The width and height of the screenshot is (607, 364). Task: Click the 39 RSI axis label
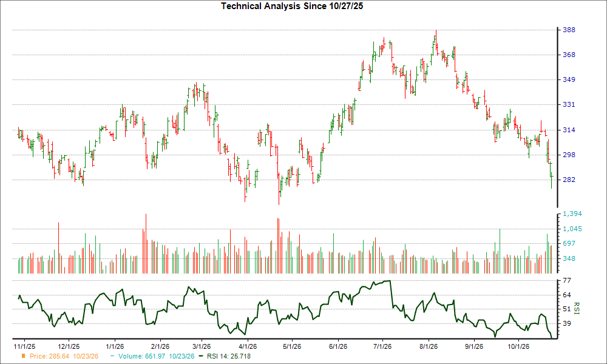click(x=567, y=323)
